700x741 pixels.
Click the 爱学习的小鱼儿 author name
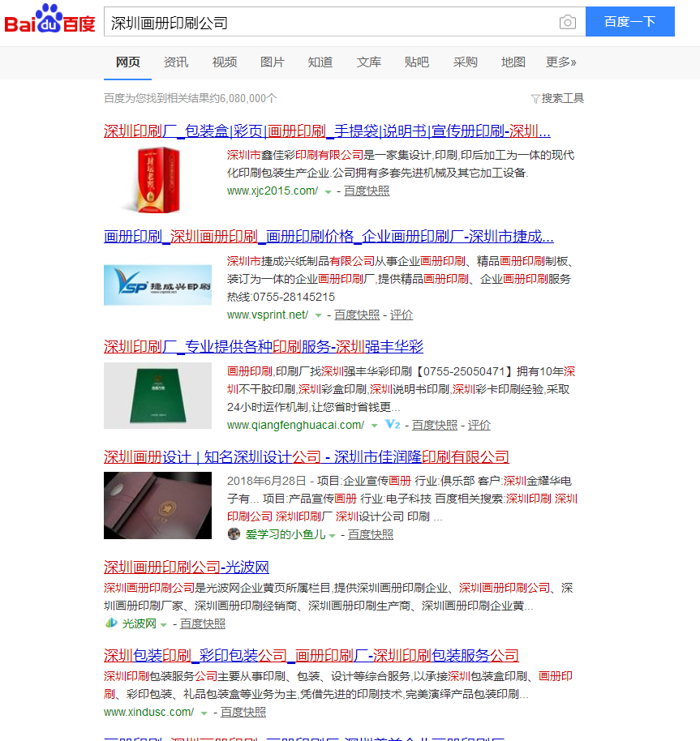286,534
